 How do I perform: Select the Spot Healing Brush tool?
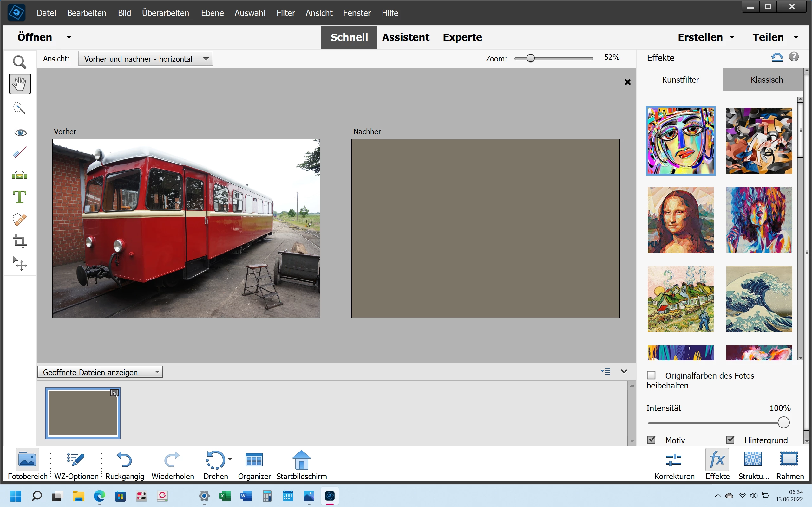19,220
